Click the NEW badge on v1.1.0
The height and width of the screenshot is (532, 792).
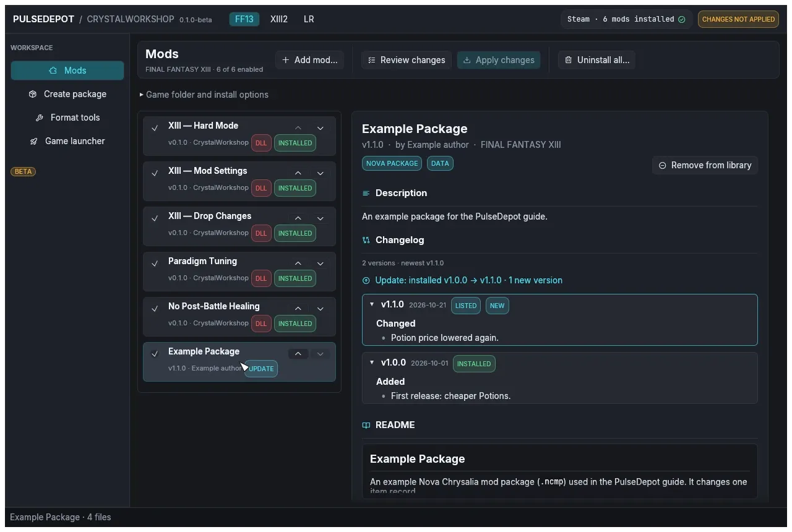pos(497,306)
